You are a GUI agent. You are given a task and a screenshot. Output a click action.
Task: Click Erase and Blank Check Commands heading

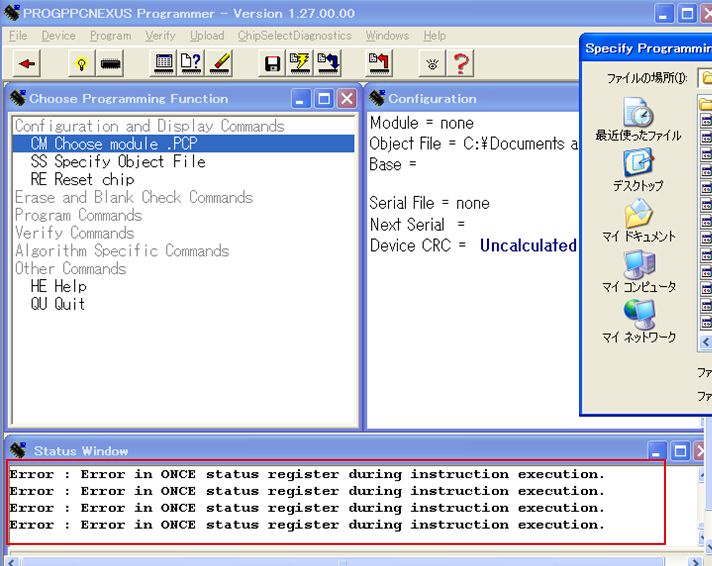click(134, 197)
